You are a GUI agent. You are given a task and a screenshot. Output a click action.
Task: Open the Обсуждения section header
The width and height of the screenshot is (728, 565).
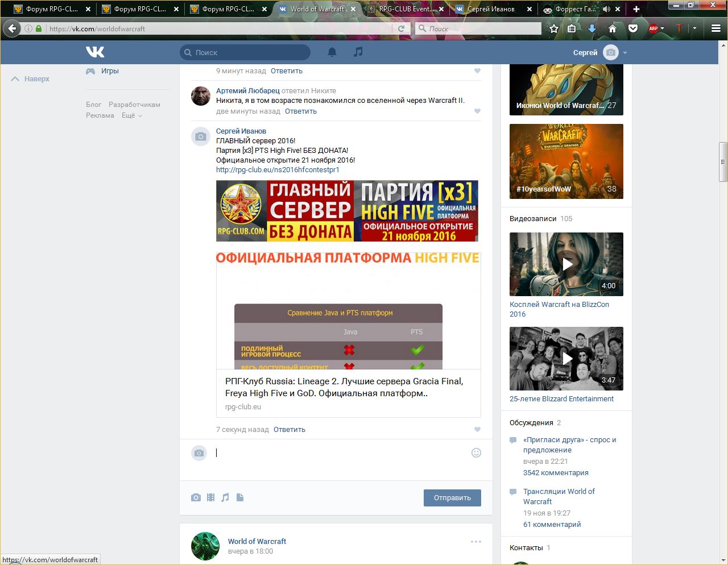click(531, 423)
